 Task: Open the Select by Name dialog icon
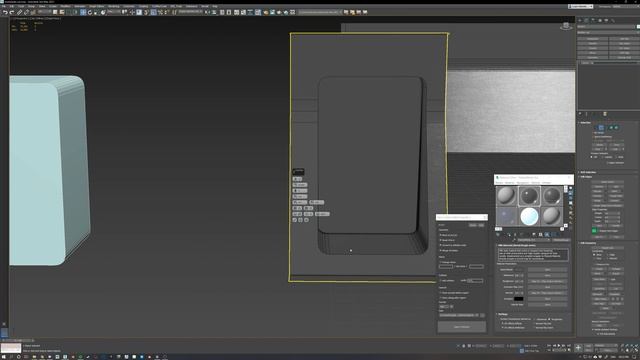62,12
